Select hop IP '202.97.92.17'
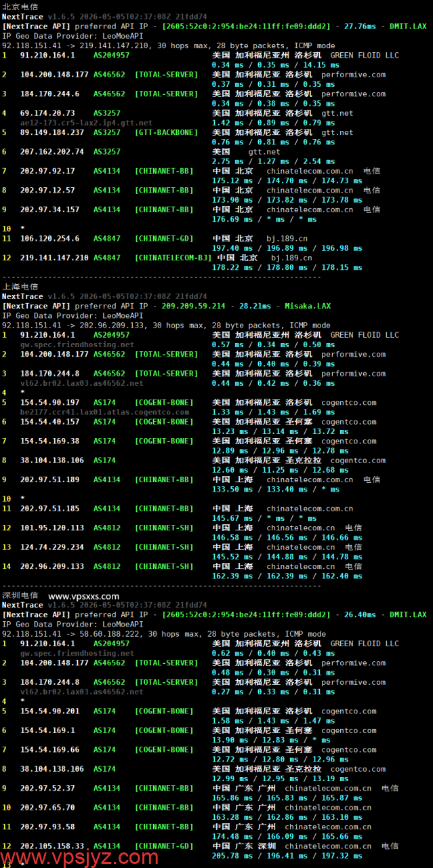433x868 pixels. click(47, 171)
